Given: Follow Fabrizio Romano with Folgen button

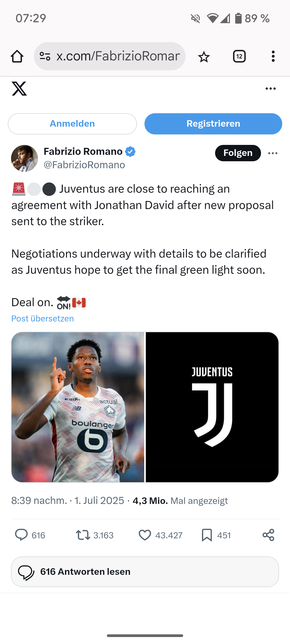Looking at the screenshot, I should (x=238, y=153).
